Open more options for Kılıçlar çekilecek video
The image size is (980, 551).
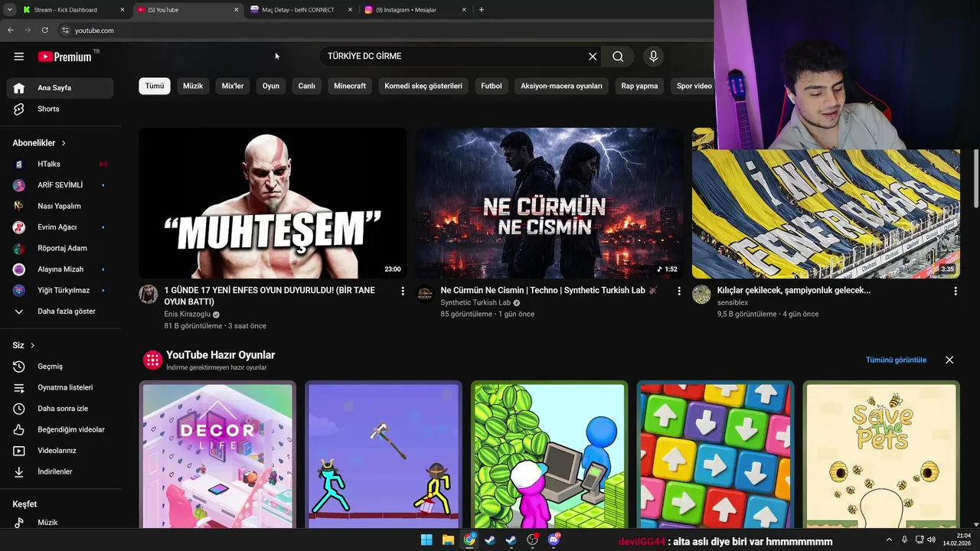[x=955, y=291]
